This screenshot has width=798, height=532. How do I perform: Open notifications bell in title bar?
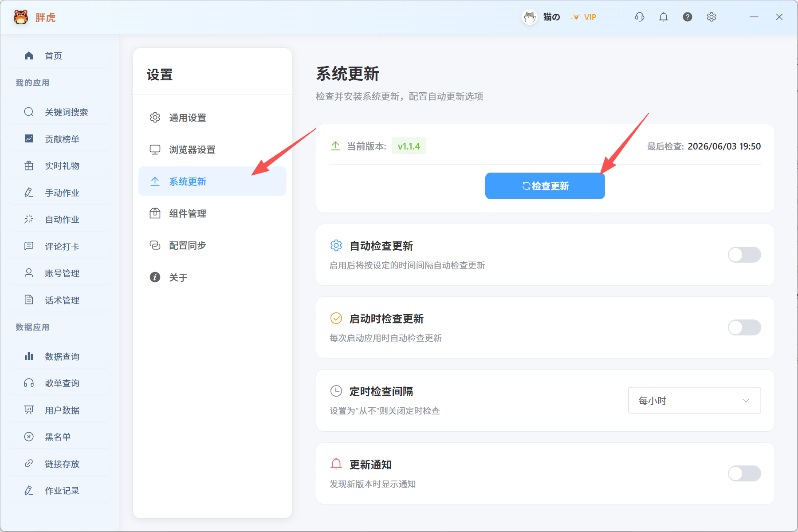[663, 17]
